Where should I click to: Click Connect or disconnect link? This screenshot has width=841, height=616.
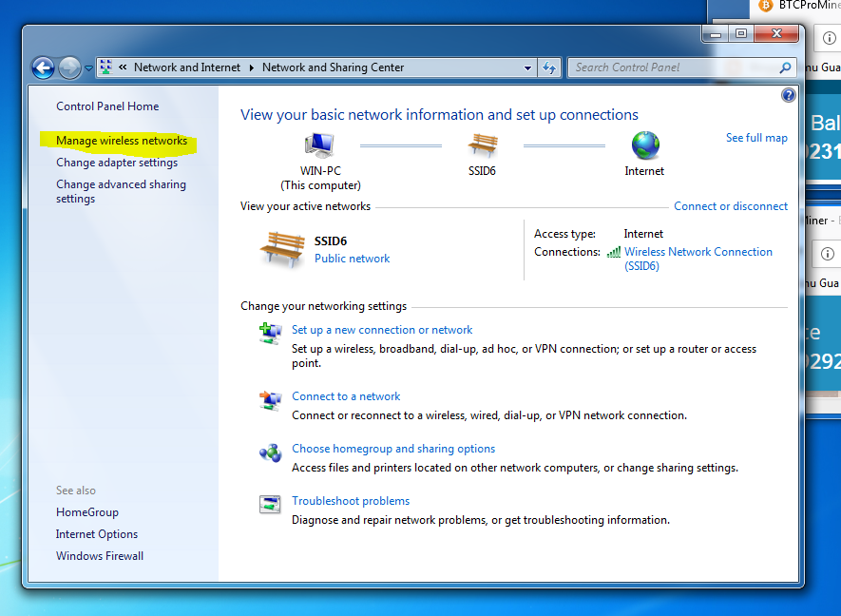point(731,206)
